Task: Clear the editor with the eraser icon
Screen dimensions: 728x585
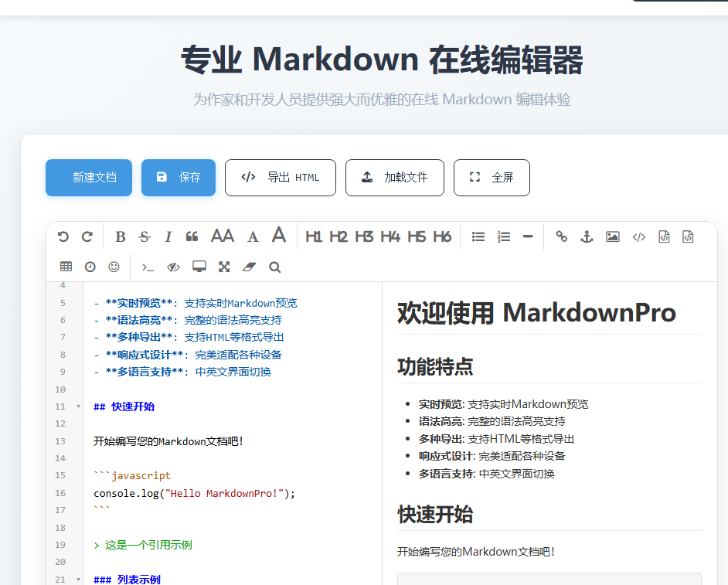Action: pyautogui.click(x=250, y=267)
